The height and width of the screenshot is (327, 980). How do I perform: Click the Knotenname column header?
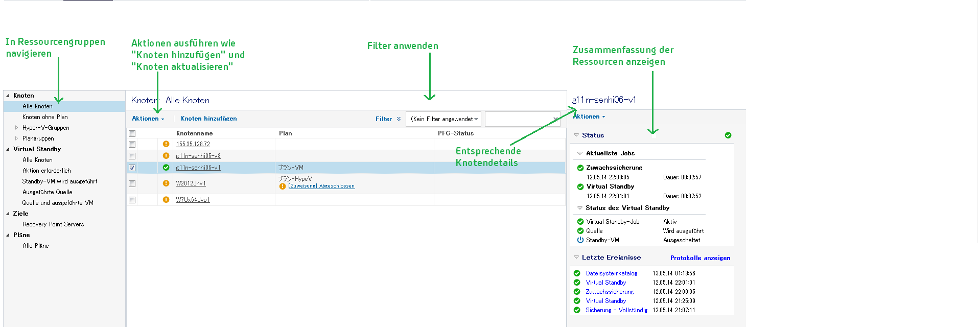click(195, 133)
